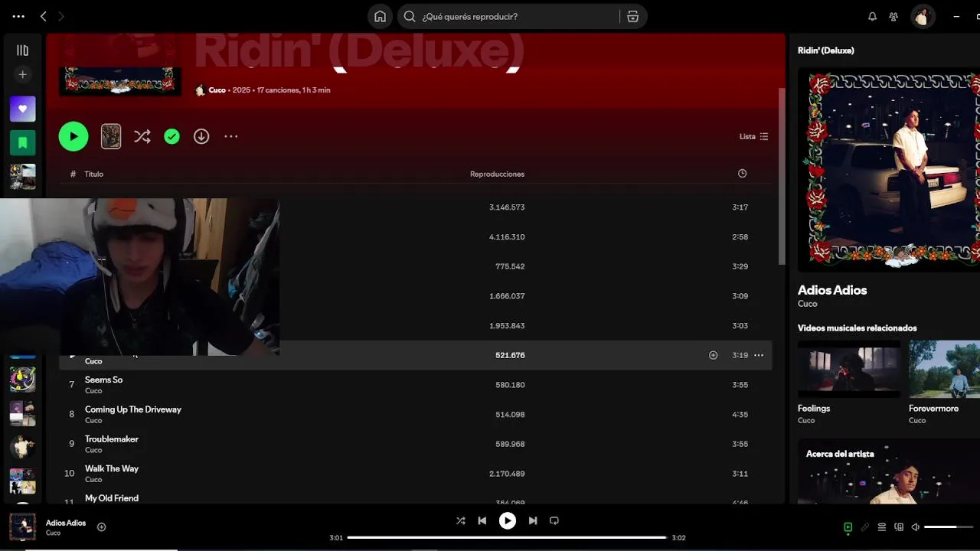
Task: Toggle the Now Playing view icon
Action: pyautogui.click(x=848, y=527)
